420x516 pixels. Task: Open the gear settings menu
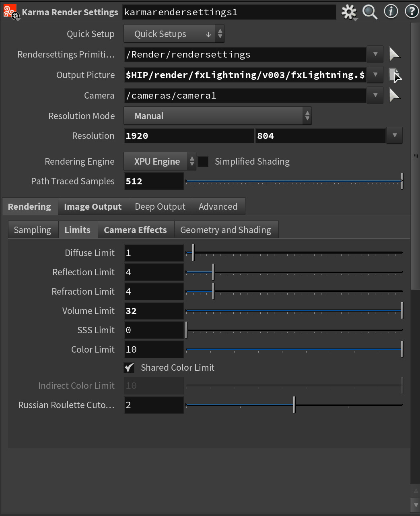[x=349, y=12]
